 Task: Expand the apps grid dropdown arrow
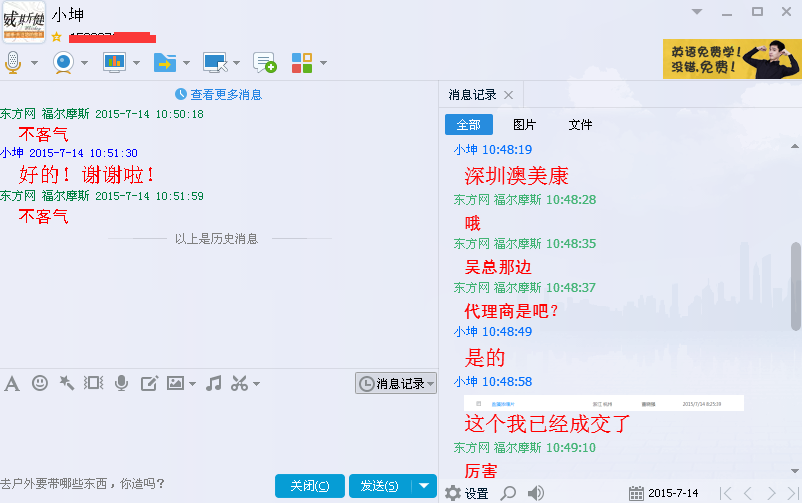(324, 63)
